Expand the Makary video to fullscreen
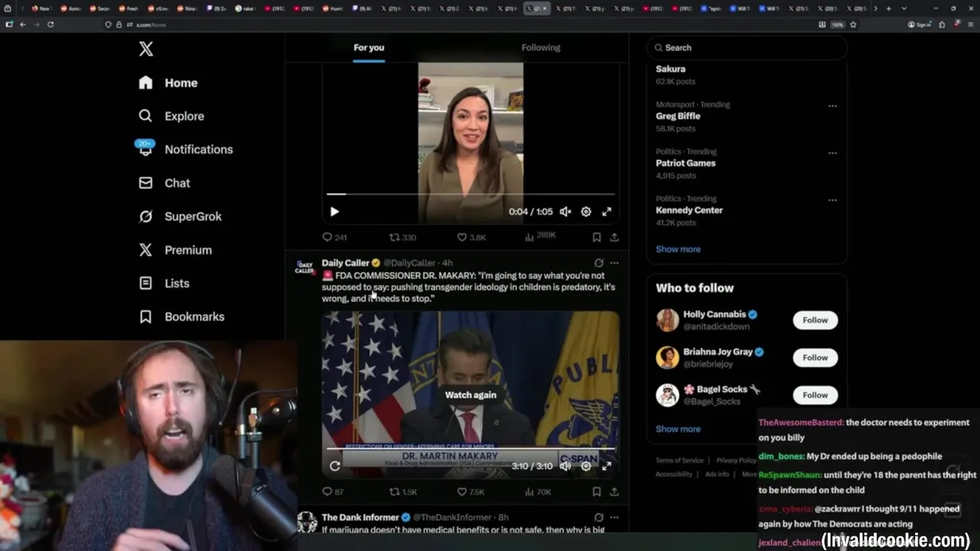This screenshot has height=551, width=980. tap(606, 466)
